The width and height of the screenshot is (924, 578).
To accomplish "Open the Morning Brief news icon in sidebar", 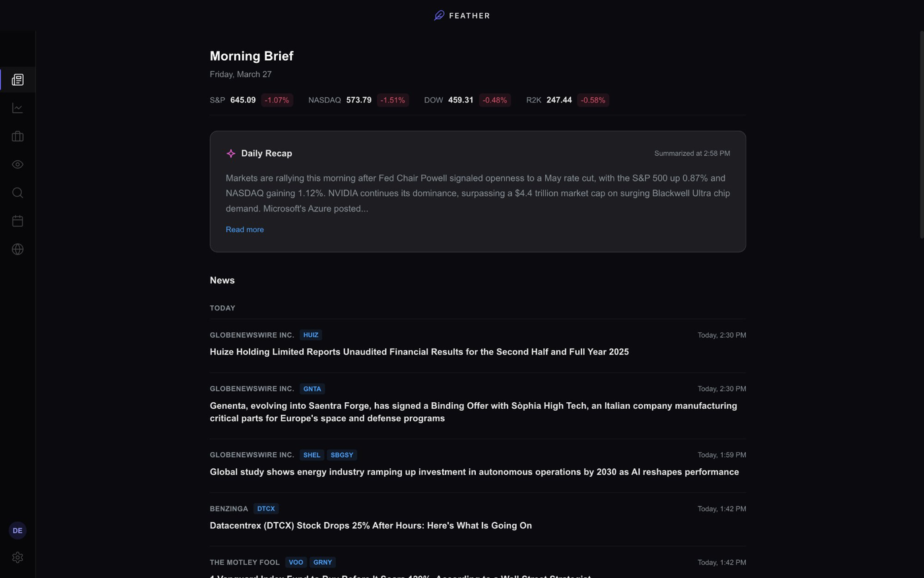I will pyautogui.click(x=17, y=79).
